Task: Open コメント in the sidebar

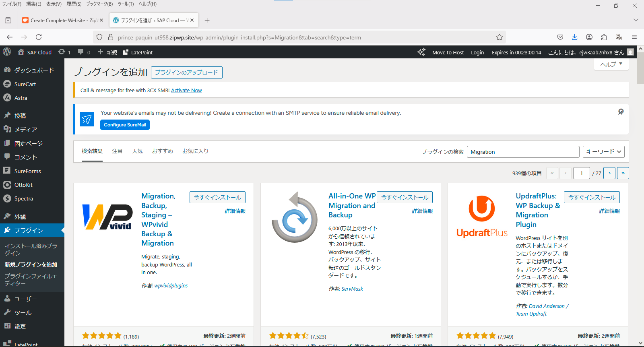Action: [32, 157]
